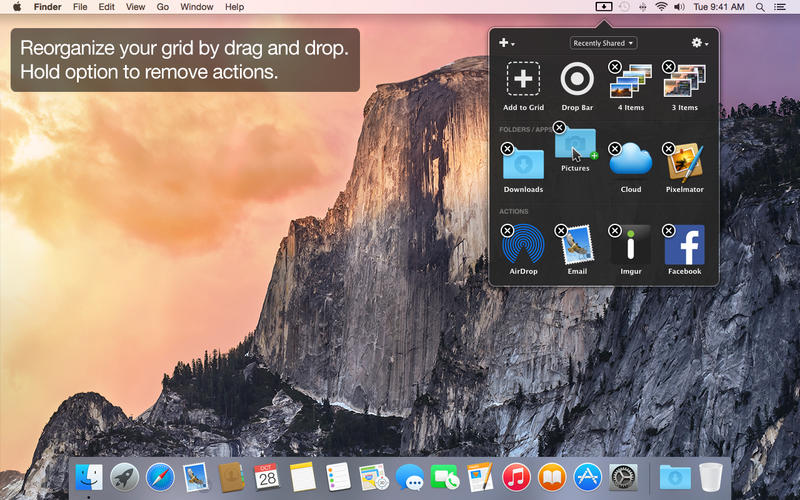Click the Dropzone icon in menu bar
Image resolution: width=800 pixels, height=500 pixels.
[x=602, y=7]
